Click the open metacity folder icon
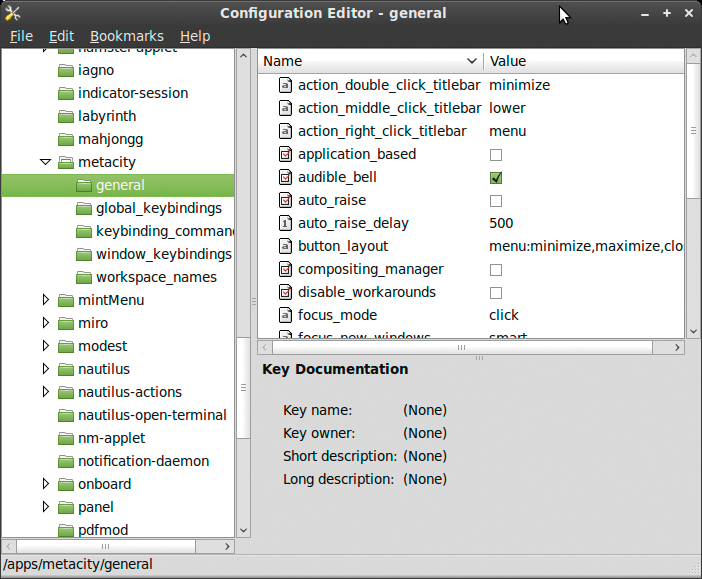 click(x=66, y=163)
